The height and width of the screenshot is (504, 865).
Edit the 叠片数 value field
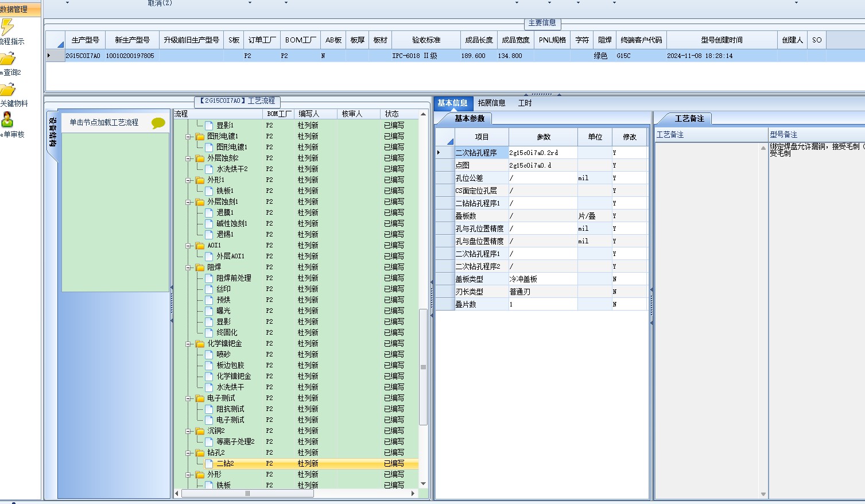(543, 304)
